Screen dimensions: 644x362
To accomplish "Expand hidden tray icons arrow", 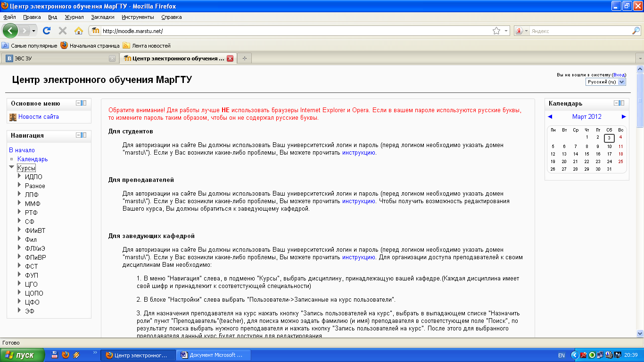I will pyautogui.click(x=575, y=355).
